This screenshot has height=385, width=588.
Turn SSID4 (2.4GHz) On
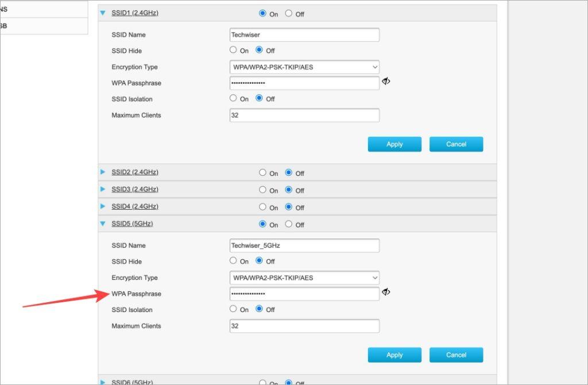[262, 207]
